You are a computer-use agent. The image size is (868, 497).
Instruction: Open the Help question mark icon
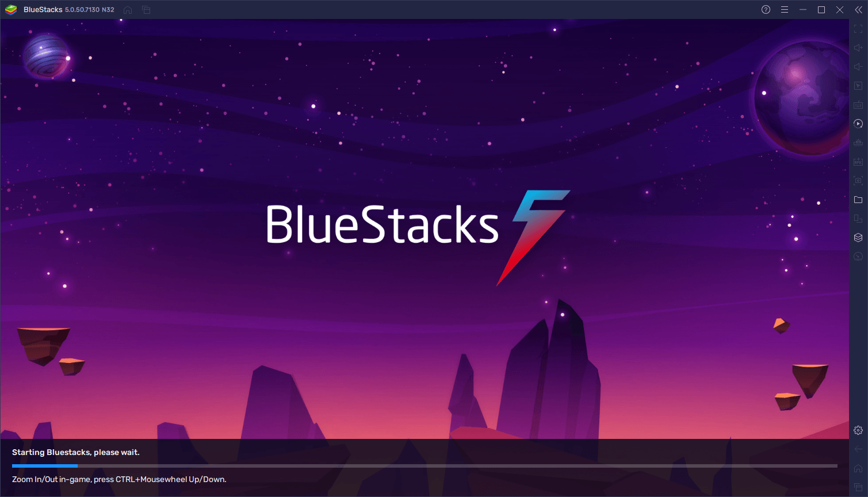(766, 10)
